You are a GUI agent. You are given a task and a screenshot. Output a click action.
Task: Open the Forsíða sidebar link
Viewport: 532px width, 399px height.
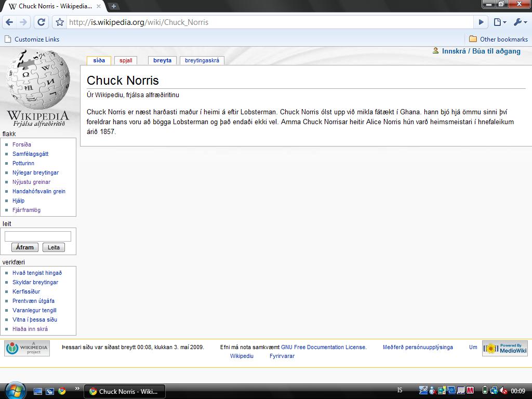(22, 144)
